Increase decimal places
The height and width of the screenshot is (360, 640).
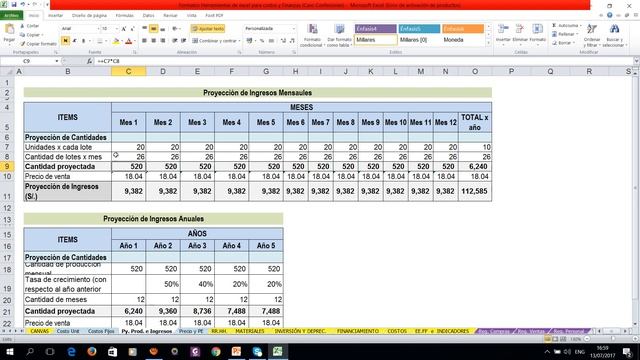pyautogui.click(x=283, y=41)
